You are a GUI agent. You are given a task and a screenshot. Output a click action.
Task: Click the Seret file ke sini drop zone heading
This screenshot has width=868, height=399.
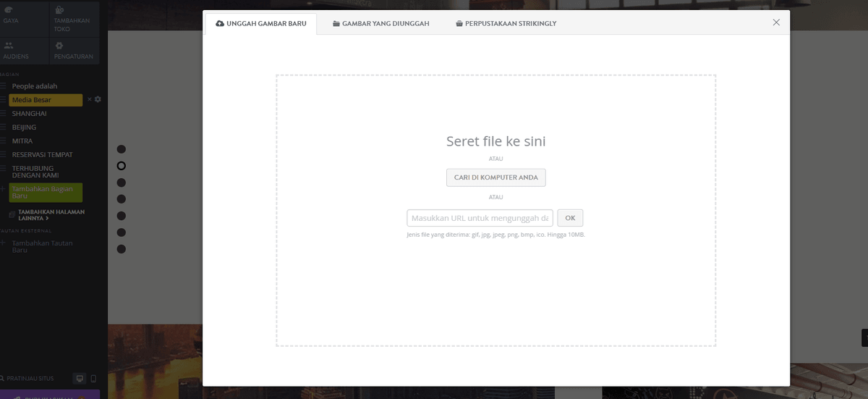tap(495, 141)
